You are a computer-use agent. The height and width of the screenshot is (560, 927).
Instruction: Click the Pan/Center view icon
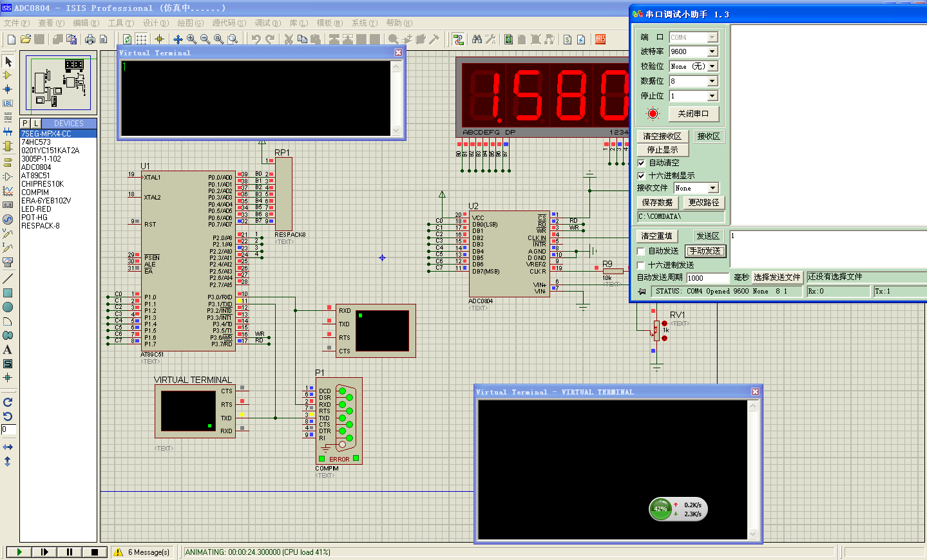pyautogui.click(x=178, y=39)
